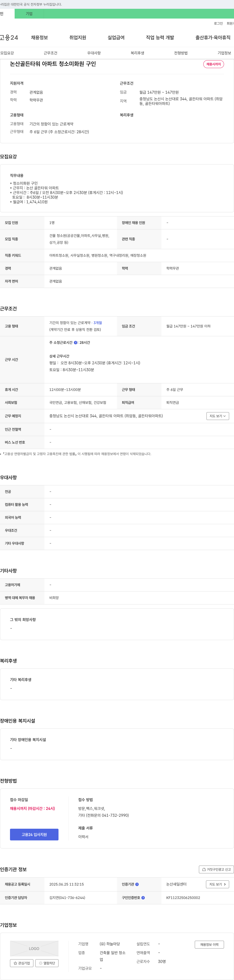Select the 제출 서류 value 이력서

click(83, 837)
